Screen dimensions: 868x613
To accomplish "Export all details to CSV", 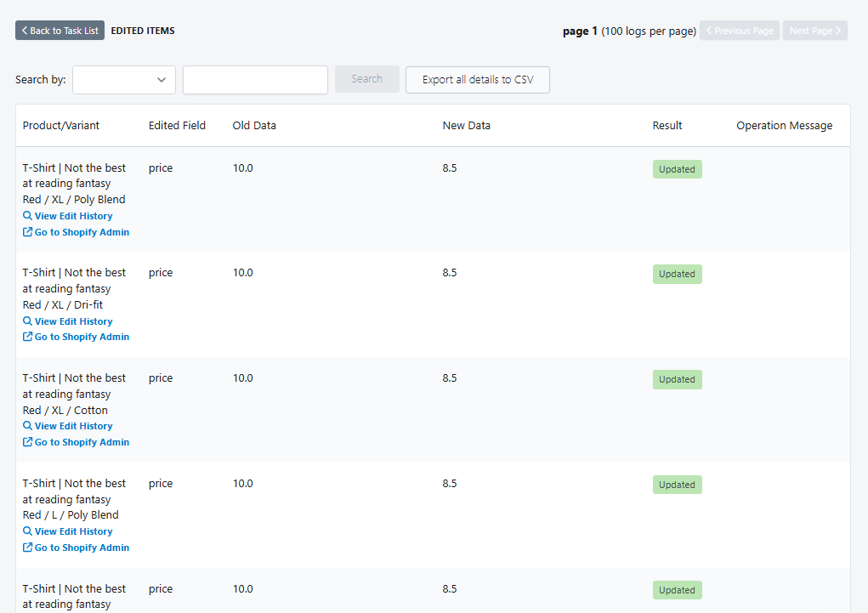I will click(478, 80).
